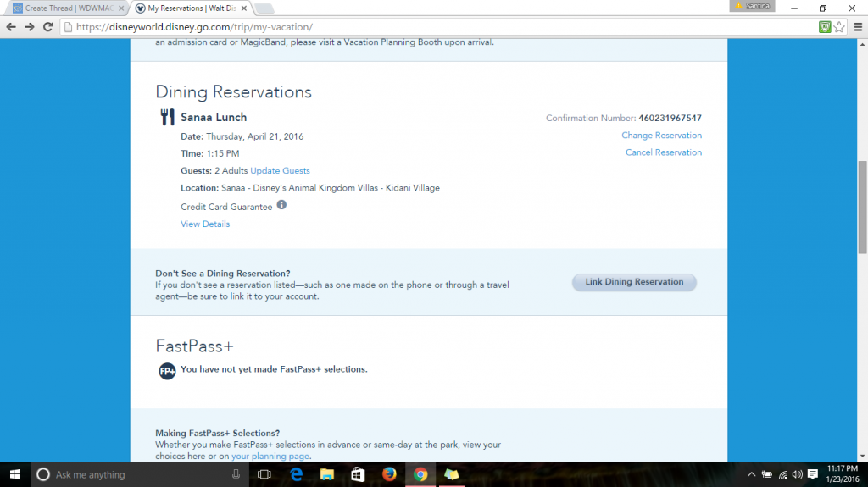Click the green extension icon in the address bar
Viewport: 868px width, 487px height.
click(x=824, y=27)
